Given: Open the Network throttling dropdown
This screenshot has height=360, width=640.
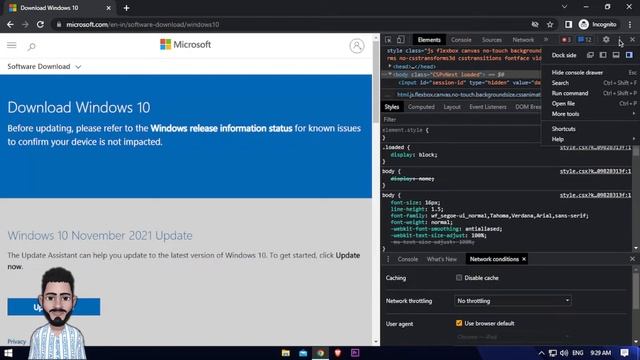Looking at the screenshot, I should click(x=513, y=301).
